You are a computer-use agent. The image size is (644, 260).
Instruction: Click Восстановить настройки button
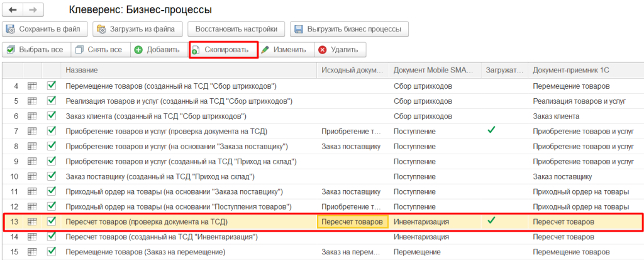pos(236,29)
